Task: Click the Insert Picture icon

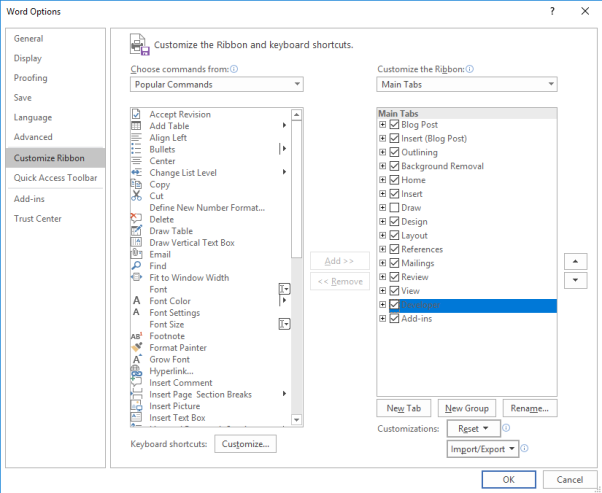Action: click(136, 406)
